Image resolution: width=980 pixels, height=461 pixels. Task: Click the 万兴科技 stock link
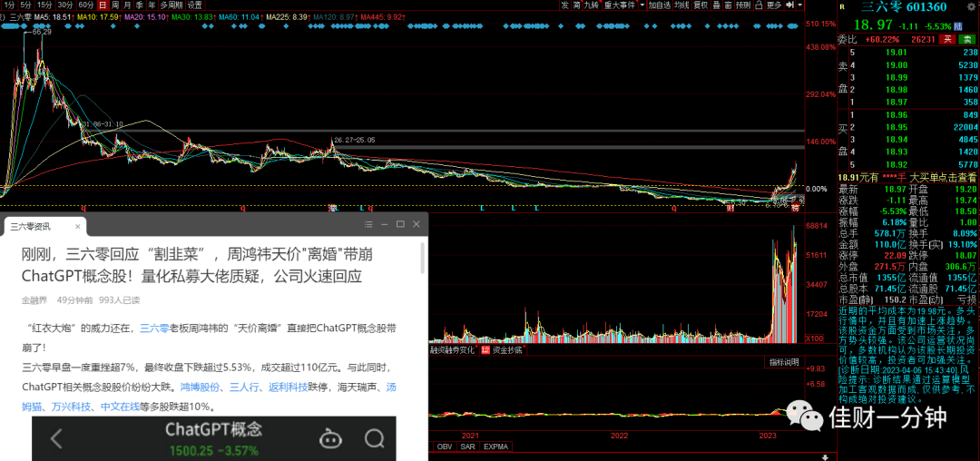tap(72, 407)
